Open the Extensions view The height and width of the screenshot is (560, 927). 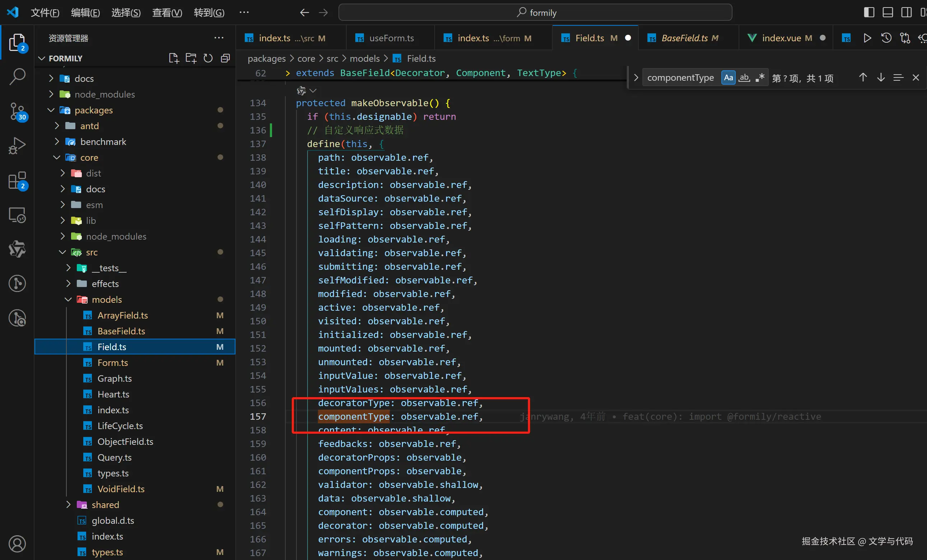coord(17,181)
